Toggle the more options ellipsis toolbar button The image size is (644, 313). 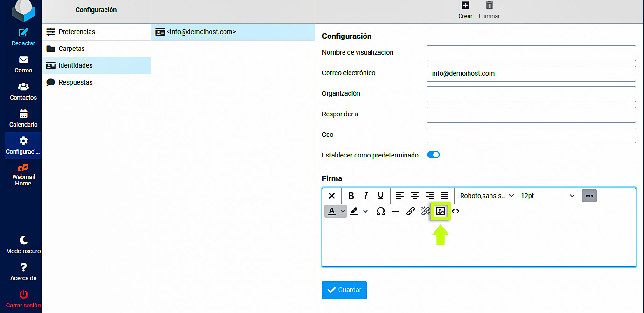(x=589, y=196)
